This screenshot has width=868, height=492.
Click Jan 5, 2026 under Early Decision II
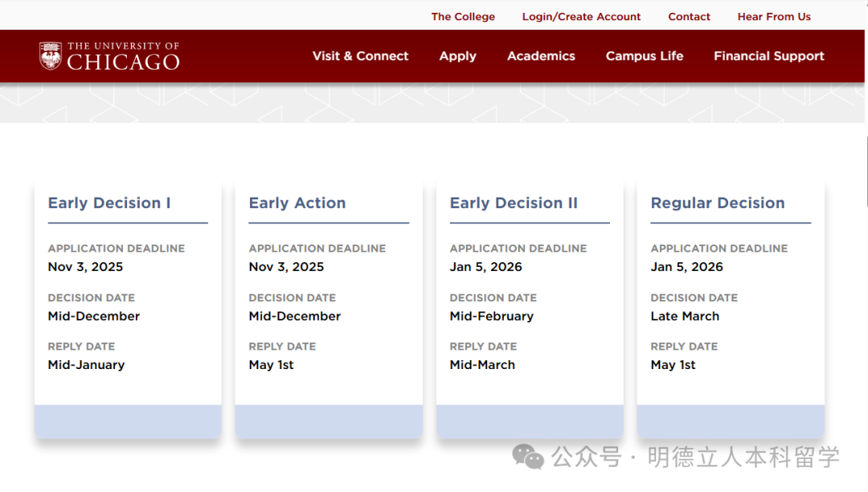point(485,267)
